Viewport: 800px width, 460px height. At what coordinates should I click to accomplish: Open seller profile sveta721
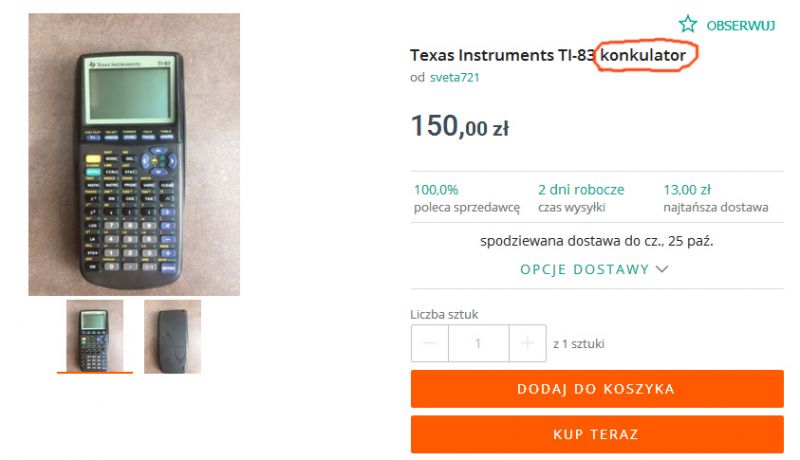[x=455, y=78]
